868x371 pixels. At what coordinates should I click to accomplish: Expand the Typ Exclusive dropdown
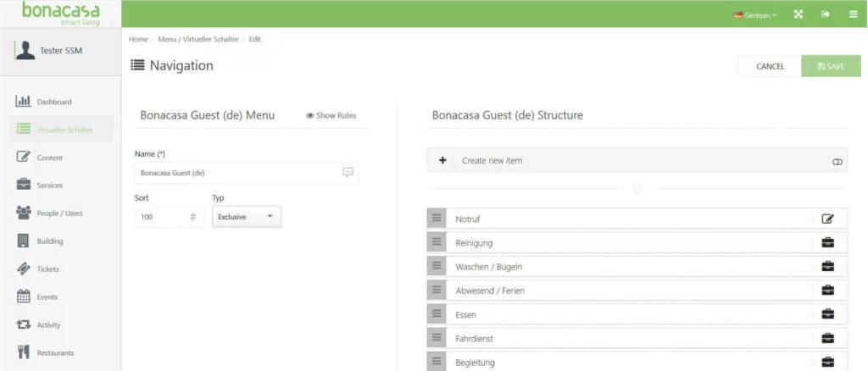coord(246,217)
